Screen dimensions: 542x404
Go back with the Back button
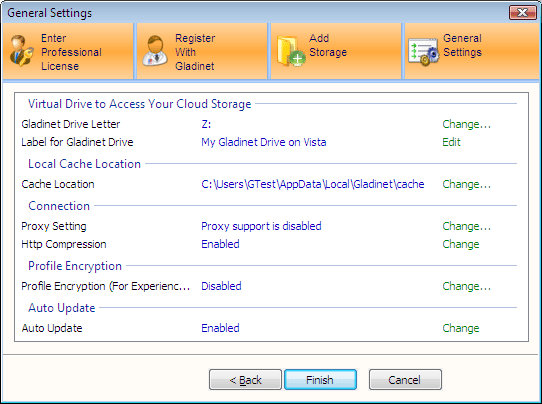tap(245, 380)
